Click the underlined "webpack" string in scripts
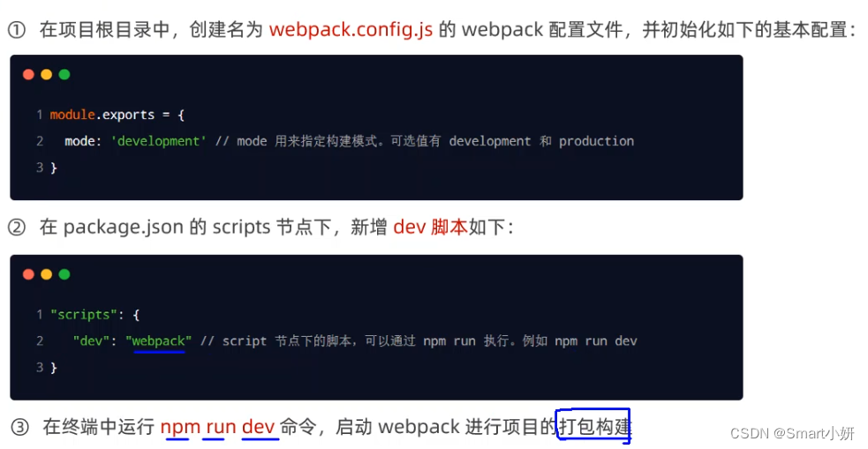 159,340
